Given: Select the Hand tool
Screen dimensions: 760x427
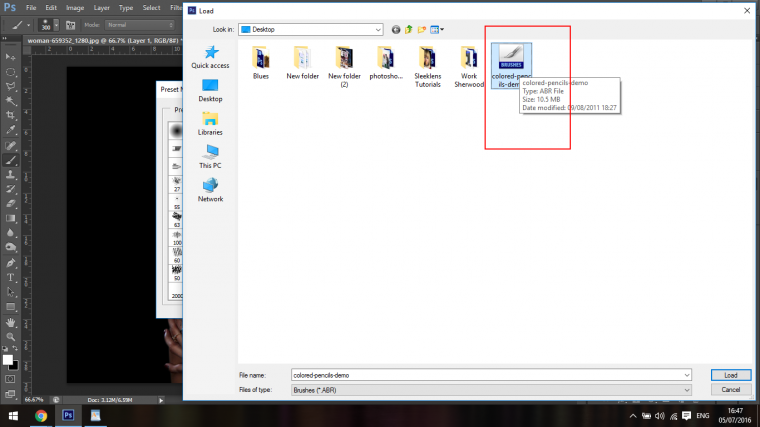Looking at the screenshot, I should (10, 322).
